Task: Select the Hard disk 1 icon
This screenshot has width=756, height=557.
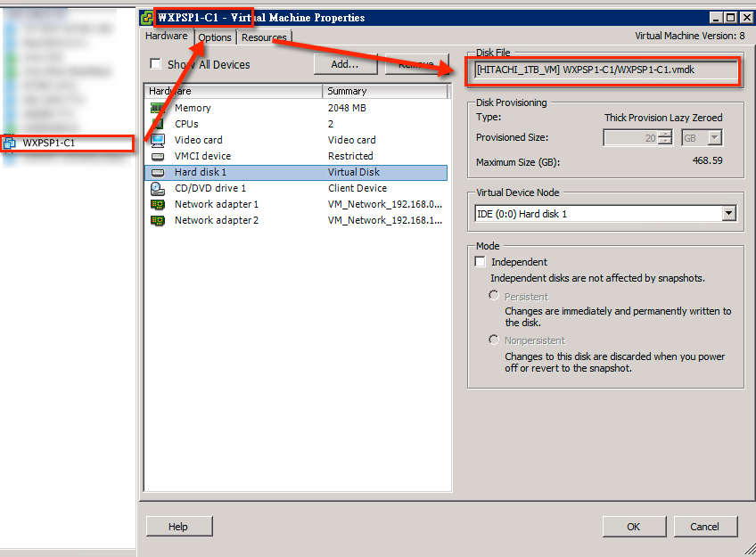Action: 158,172
